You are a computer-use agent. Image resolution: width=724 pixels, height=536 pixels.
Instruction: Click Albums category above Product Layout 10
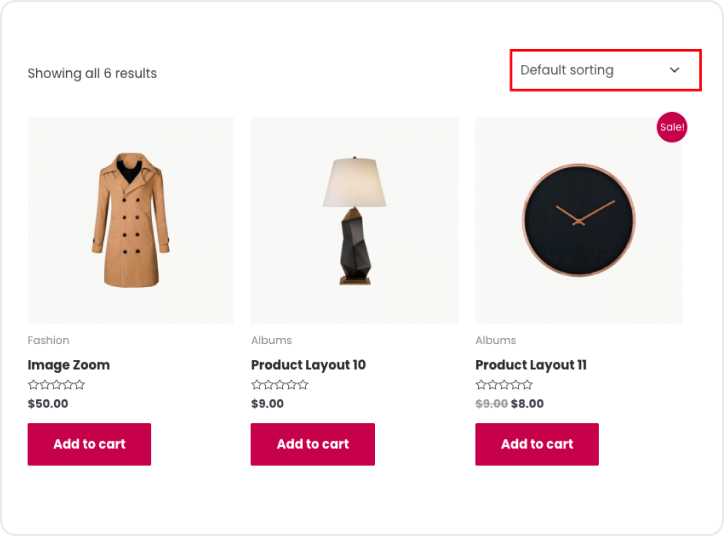[271, 340]
